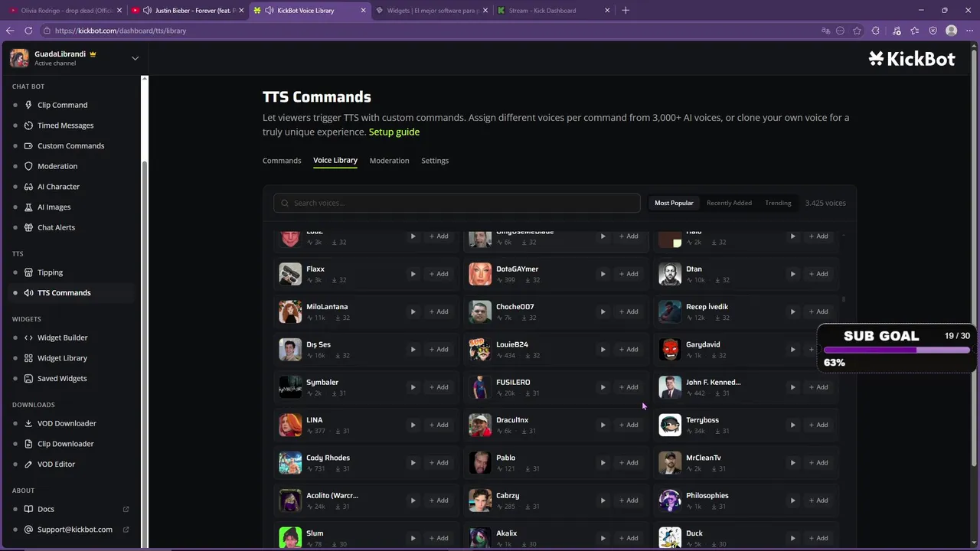
Task: Open VOD Editor
Action: [56, 464]
